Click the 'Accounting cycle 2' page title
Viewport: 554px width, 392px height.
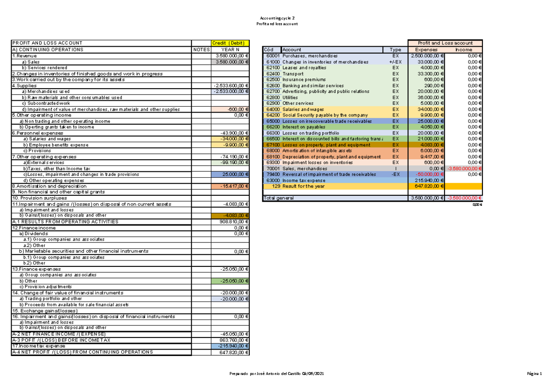pyautogui.click(x=277, y=18)
